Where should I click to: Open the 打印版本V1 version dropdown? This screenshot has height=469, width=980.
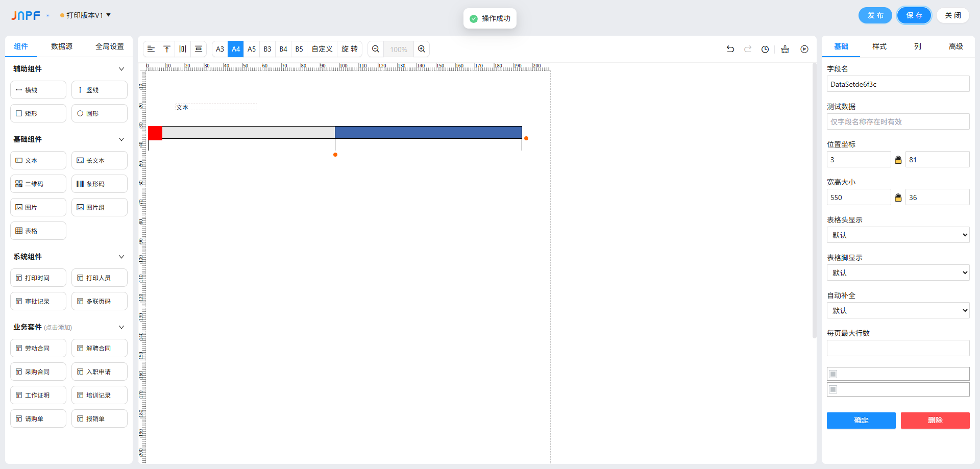pos(85,15)
